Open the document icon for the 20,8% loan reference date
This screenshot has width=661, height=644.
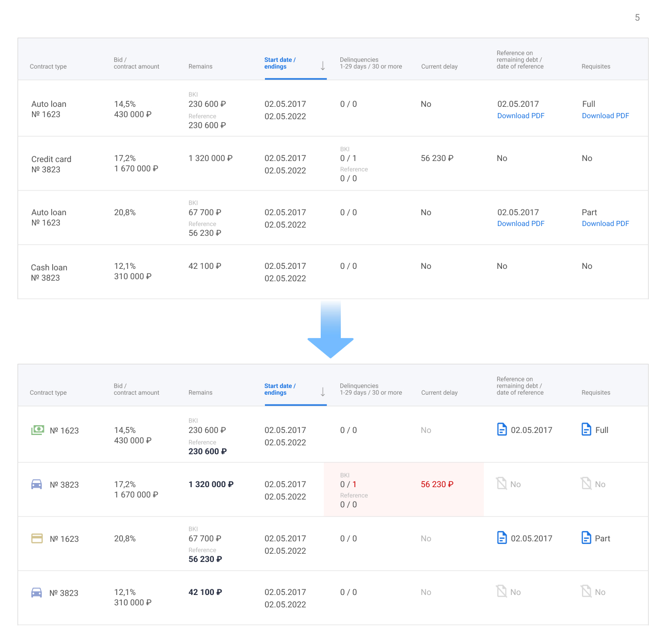[502, 538]
